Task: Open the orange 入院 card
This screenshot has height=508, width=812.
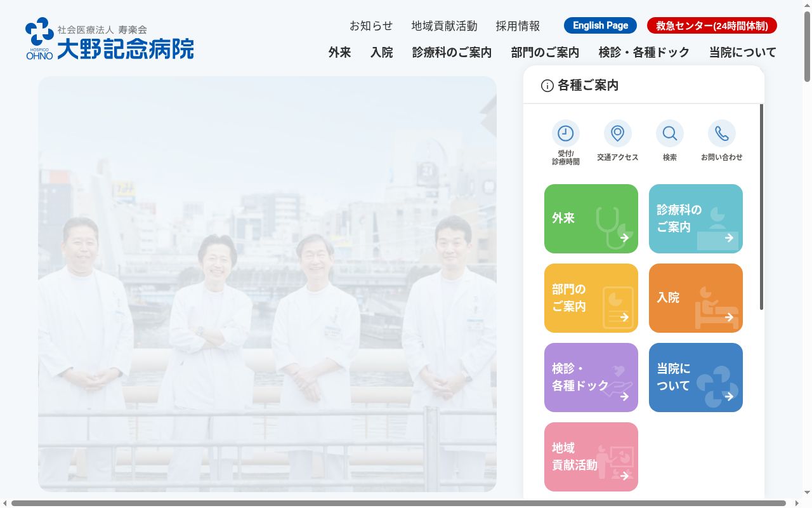Action: tap(696, 298)
